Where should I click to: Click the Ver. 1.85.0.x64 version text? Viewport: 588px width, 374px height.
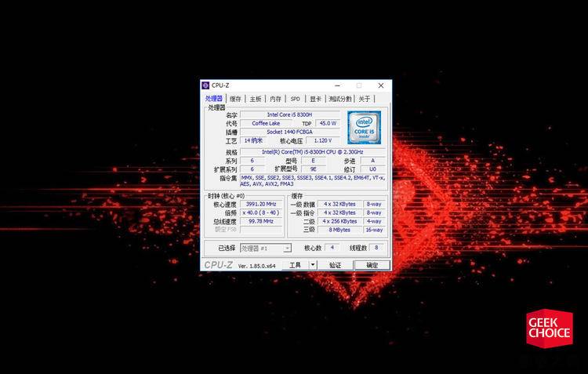(x=257, y=266)
